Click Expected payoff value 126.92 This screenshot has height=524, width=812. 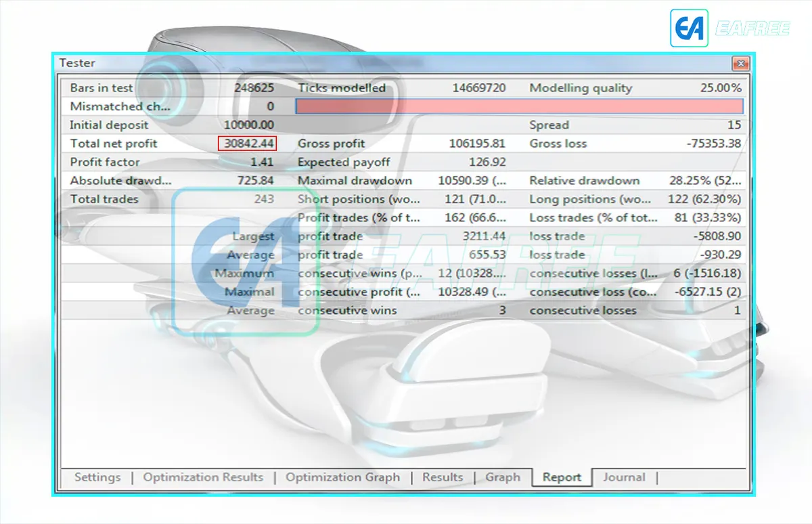coord(487,162)
